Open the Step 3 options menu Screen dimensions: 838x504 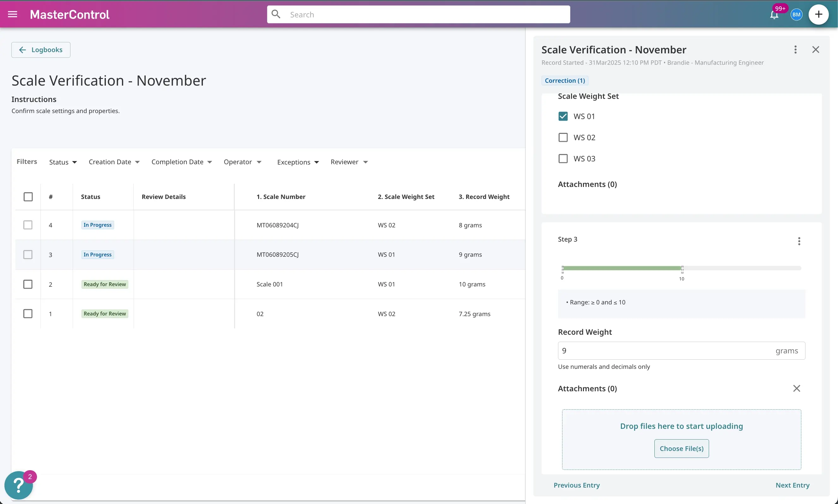pyautogui.click(x=799, y=241)
